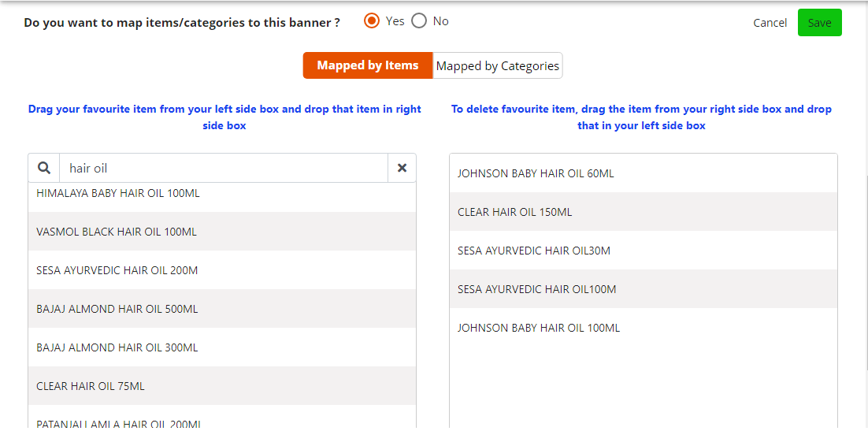Viewport: 868px width, 442px height.
Task: Select the No radio button
Action: click(x=419, y=21)
